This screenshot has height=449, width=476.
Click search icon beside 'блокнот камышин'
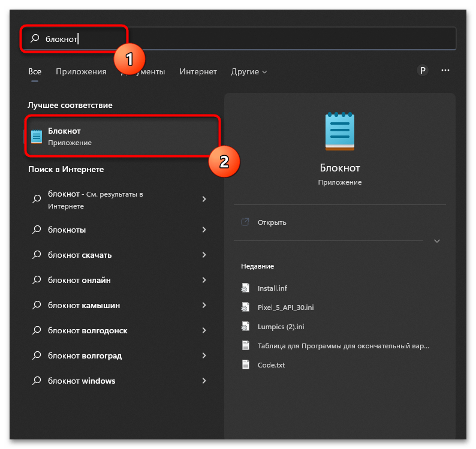37,305
